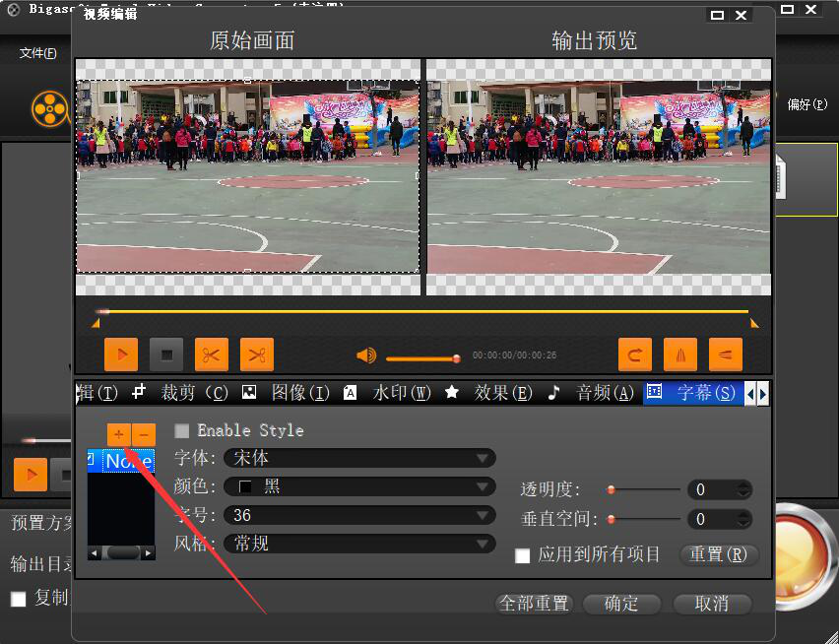Screen dimensions: 839x644
Task: Click the crop tab icon
Action: (x=139, y=392)
